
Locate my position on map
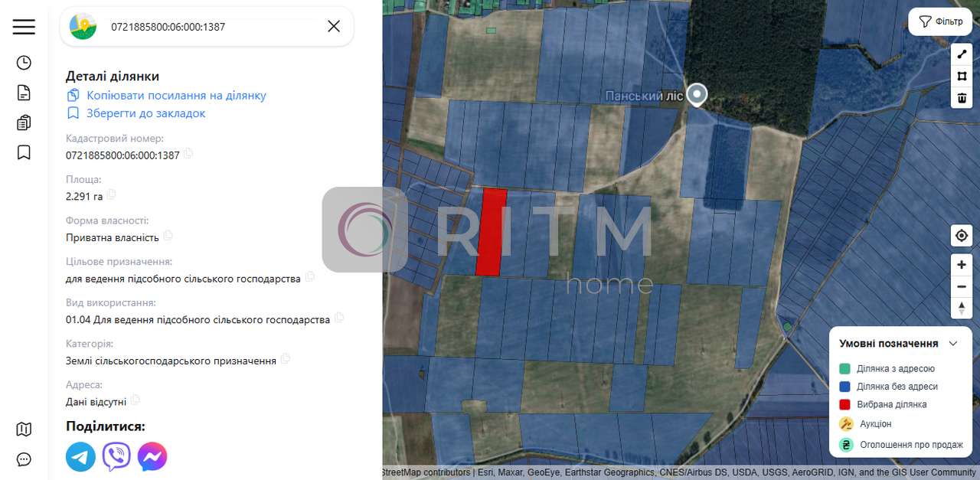point(961,236)
